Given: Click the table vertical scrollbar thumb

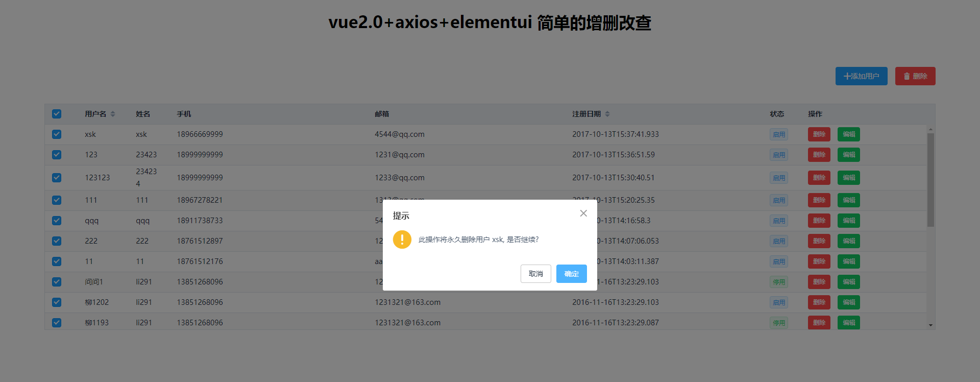Looking at the screenshot, I should pos(930,180).
